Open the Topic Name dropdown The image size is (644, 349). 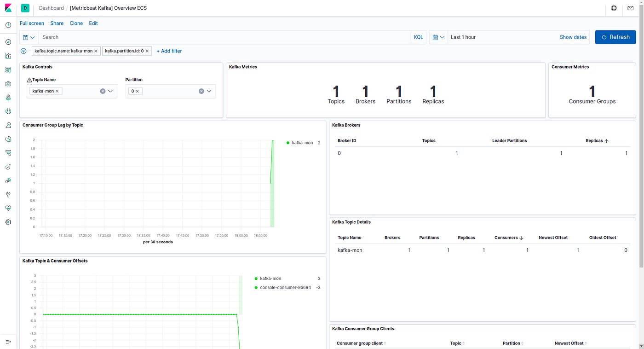tap(111, 91)
